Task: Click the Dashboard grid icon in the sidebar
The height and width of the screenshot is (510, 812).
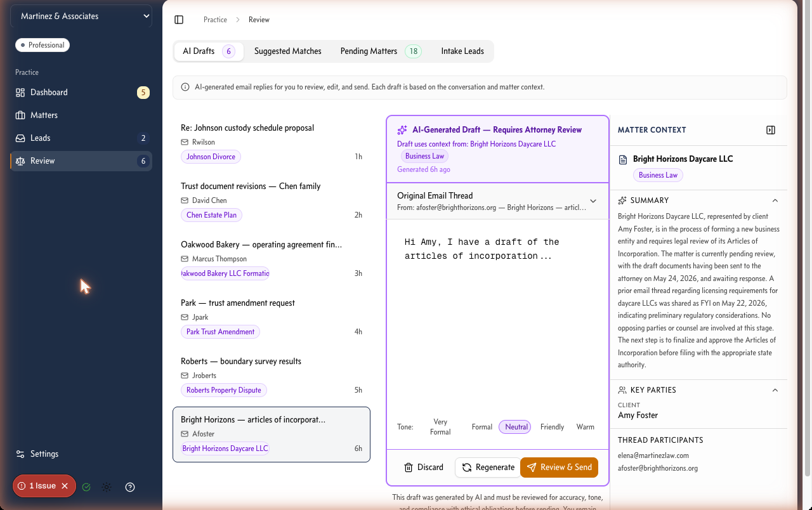Action: point(20,93)
